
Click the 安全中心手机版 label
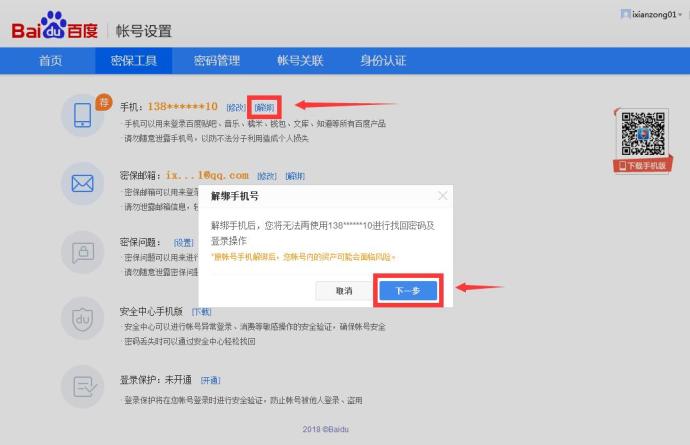coord(151,312)
